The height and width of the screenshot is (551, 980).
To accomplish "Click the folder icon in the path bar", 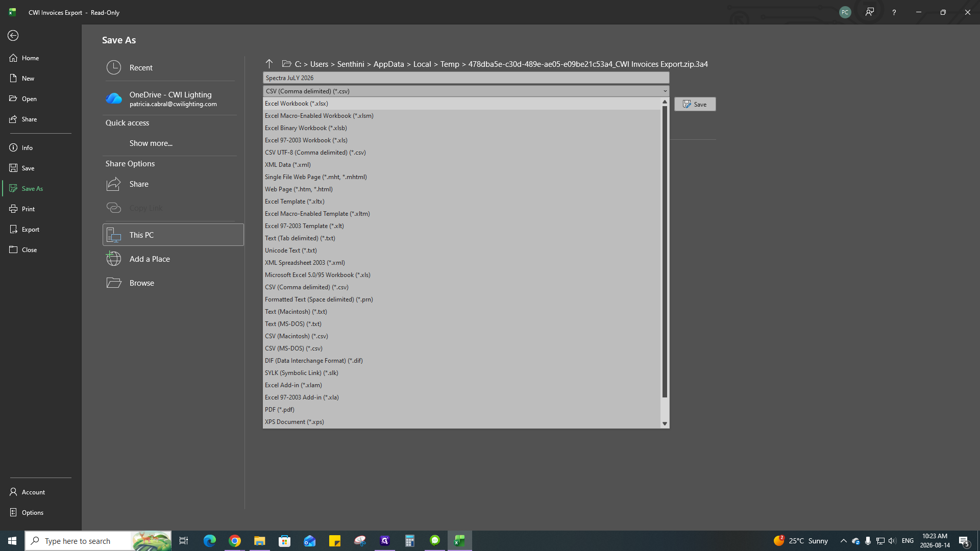I will point(287,64).
